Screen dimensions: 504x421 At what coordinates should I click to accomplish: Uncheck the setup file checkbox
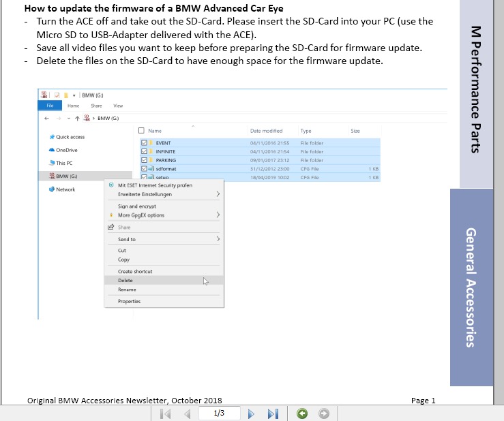144,176
